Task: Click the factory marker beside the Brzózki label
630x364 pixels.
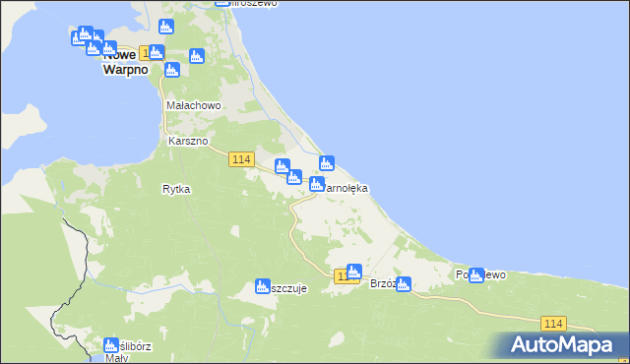Action: tap(403, 283)
